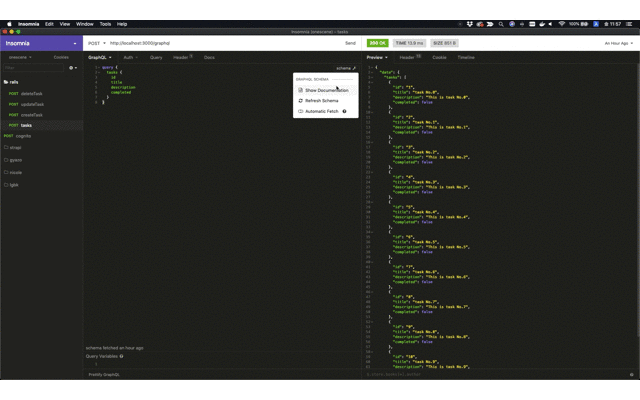Click the Show Documentation file icon
Image resolution: width=640 pixels, height=400 pixels.
click(300, 90)
